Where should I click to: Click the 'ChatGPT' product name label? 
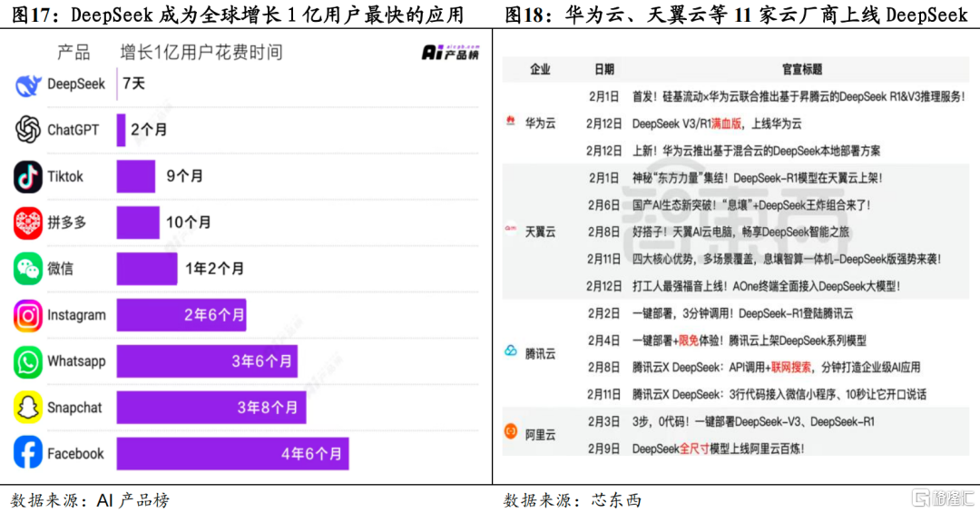tap(73, 130)
